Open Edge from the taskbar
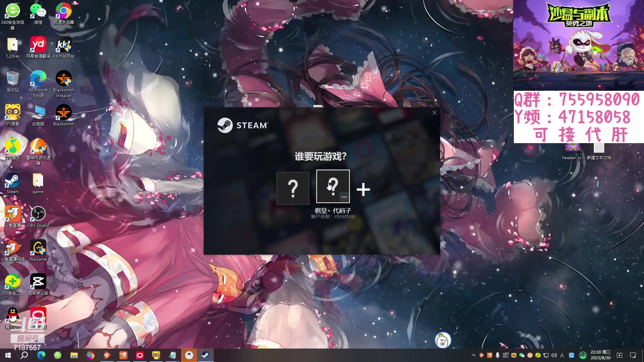Image resolution: width=644 pixels, height=362 pixels. [x=41, y=355]
